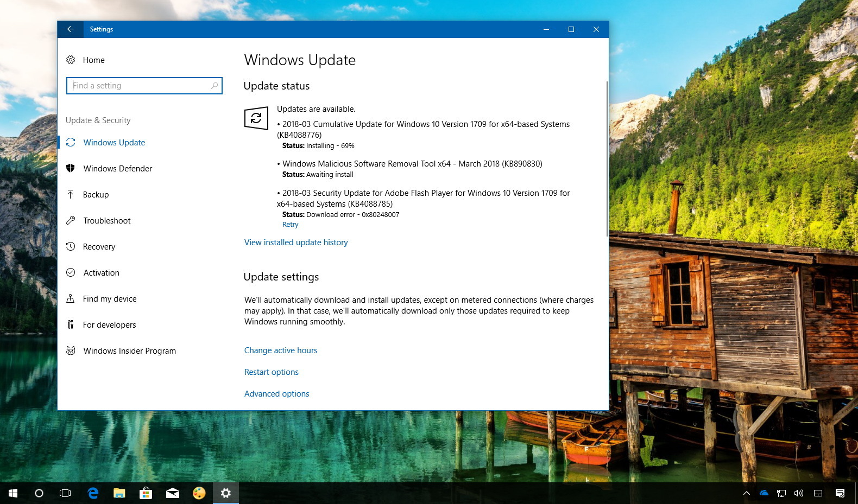Open Task View on the taskbar
858x504 pixels.
pyautogui.click(x=65, y=493)
